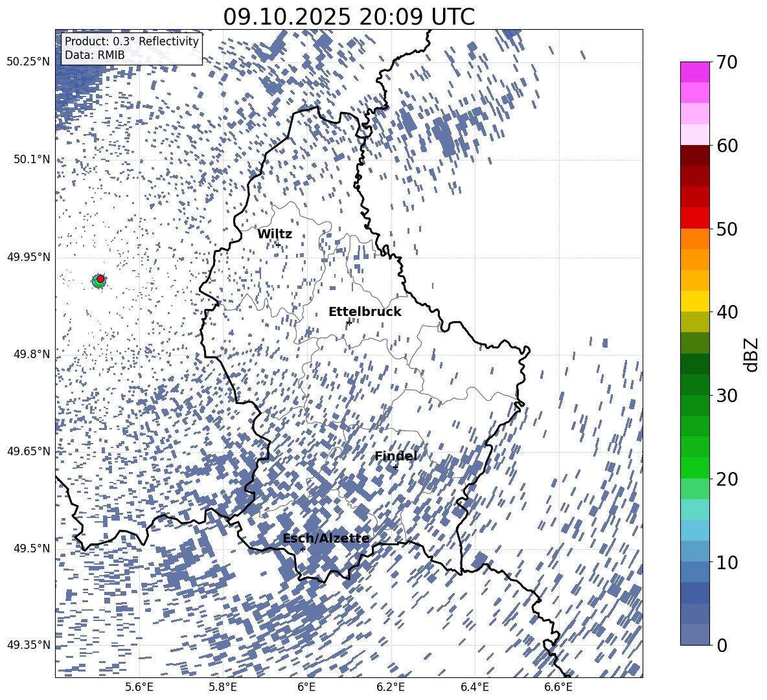Click the bright red colorbar segment
This screenshot has width=767, height=700.
[x=694, y=218]
